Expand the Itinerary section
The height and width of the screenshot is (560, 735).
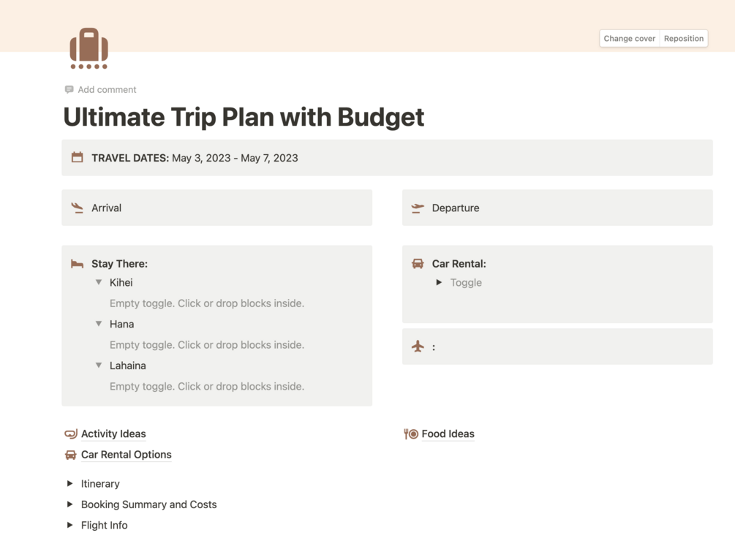point(69,483)
